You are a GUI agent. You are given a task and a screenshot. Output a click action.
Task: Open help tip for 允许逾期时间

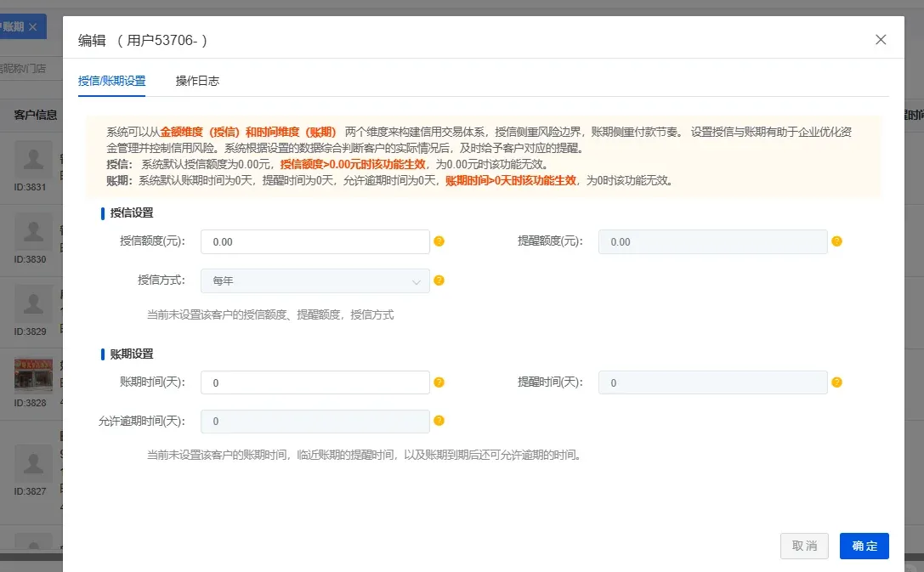click(439, 421)
